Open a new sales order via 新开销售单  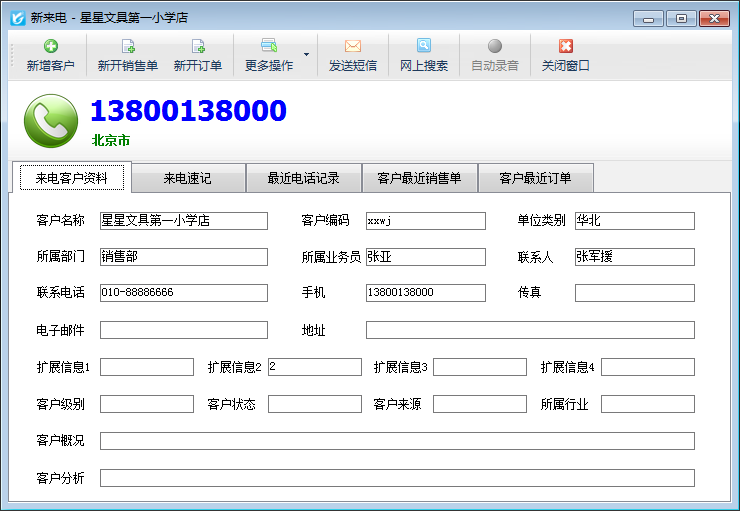[x=128, y=46]
